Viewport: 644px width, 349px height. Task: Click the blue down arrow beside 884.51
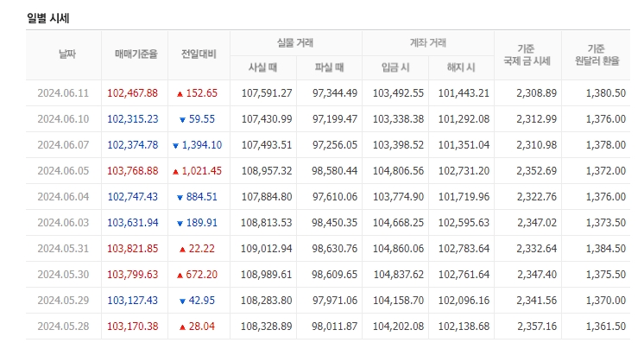pos(180,197)
